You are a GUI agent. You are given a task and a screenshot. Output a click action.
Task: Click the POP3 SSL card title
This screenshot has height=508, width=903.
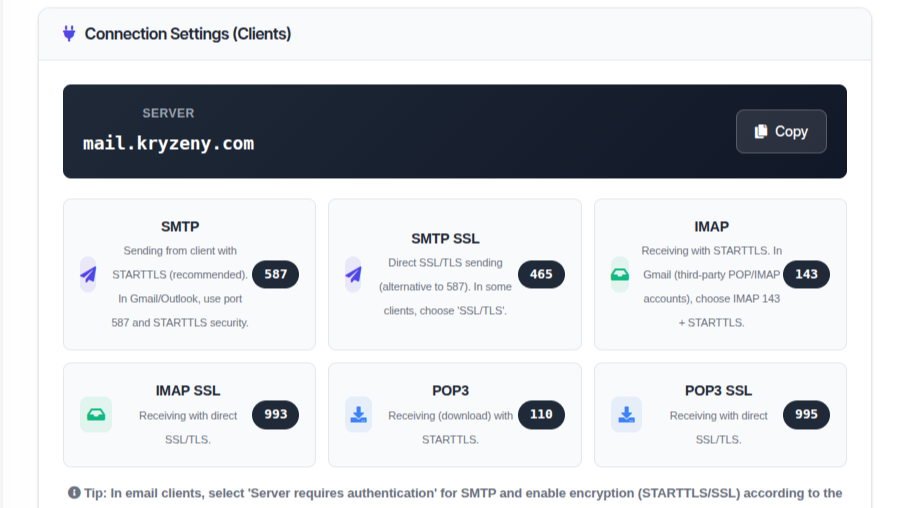(x=718, y=390)
